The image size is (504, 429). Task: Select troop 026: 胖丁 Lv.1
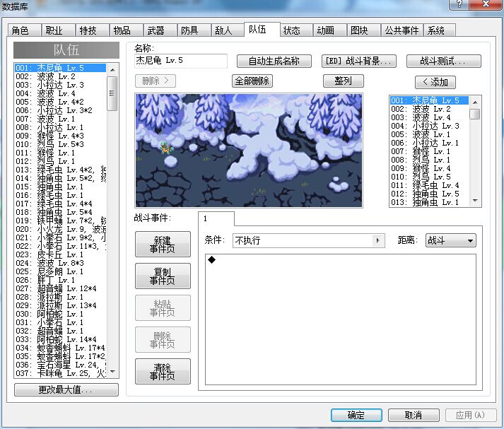coord(60,280)
